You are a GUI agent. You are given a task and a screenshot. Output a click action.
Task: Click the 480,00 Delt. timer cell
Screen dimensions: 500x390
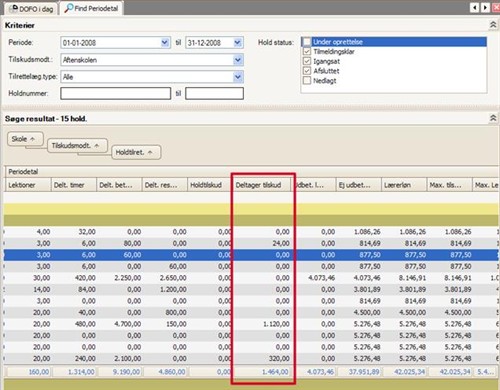73,324
